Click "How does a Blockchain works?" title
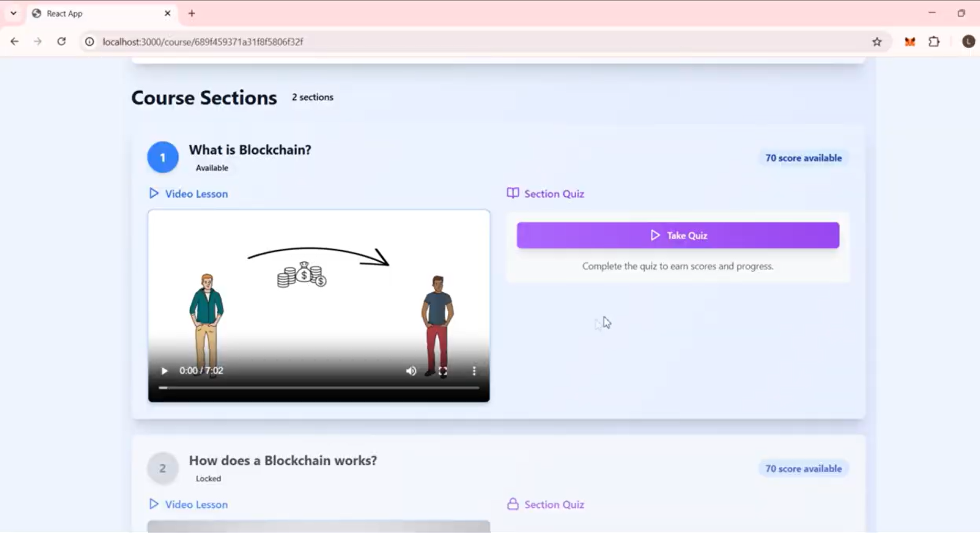This screenshot has height=533, width=980. pyautogui.click(x=283, y=460)
